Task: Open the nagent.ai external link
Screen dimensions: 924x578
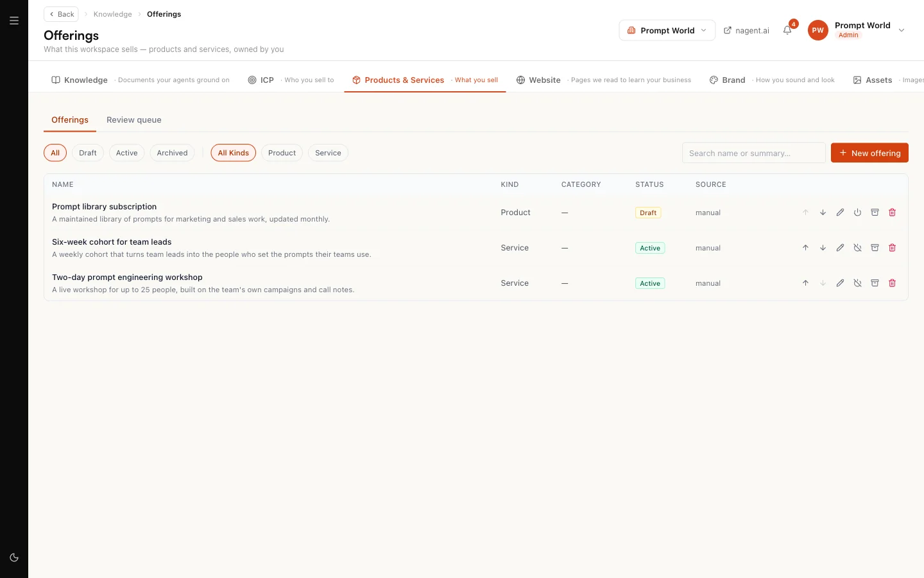Action: point(746,30)
